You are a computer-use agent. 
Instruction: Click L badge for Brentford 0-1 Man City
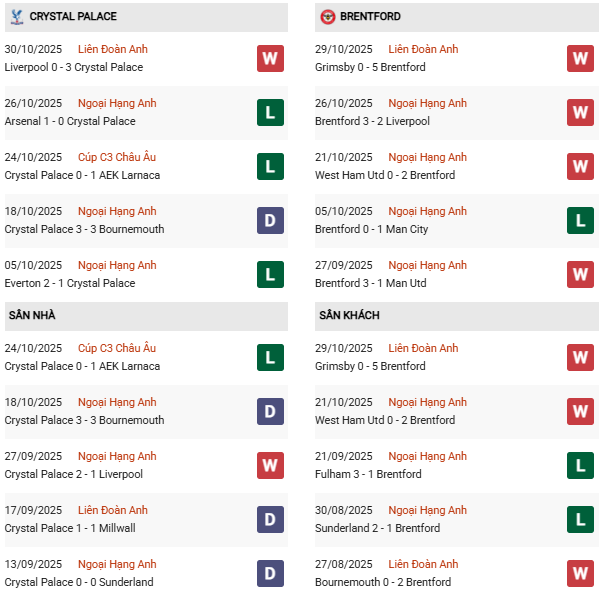581,220
